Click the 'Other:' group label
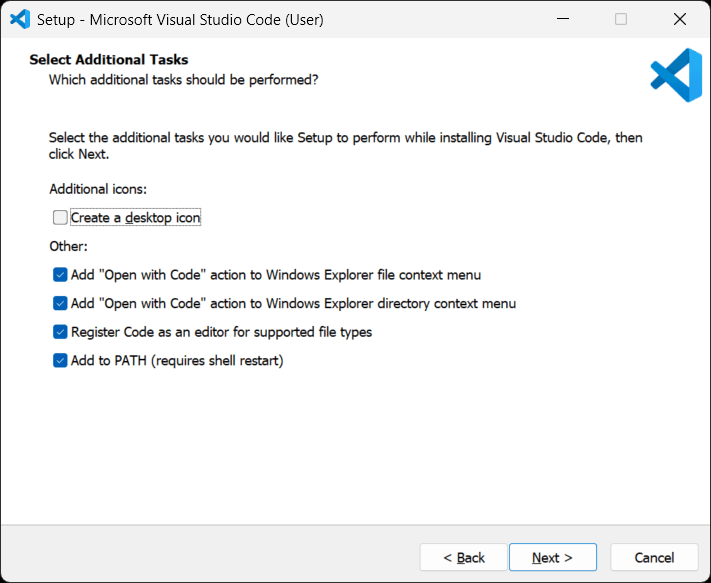This screenshot has width=711, height=583. pyautogui.click(x=68, y=246)
